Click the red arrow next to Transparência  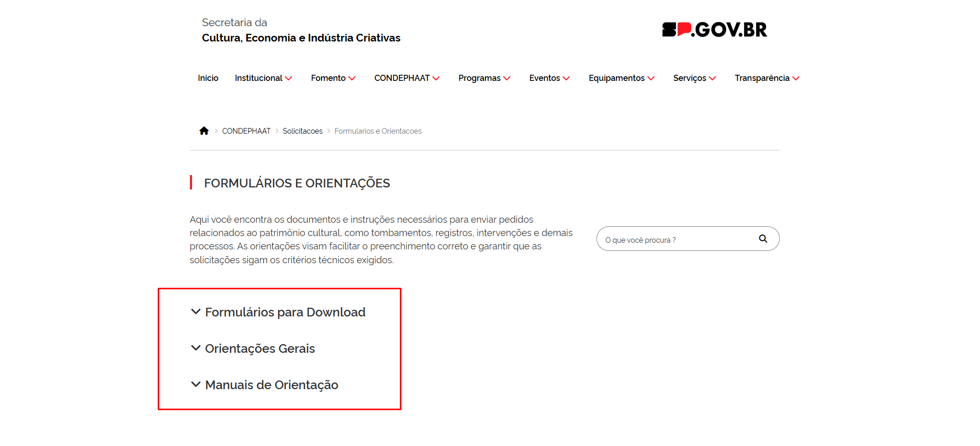(x=796, y=78)
